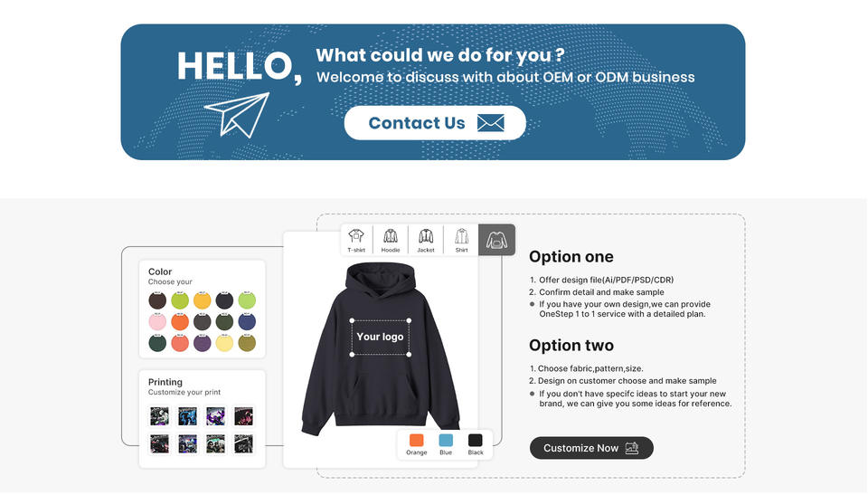Click the paper airplane icon
868x495 pixels.
point(237,115)
